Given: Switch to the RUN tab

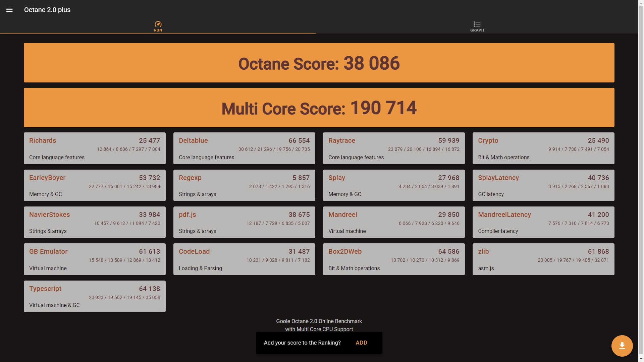Looking at the screenshot, I should (x=158, y=26).
